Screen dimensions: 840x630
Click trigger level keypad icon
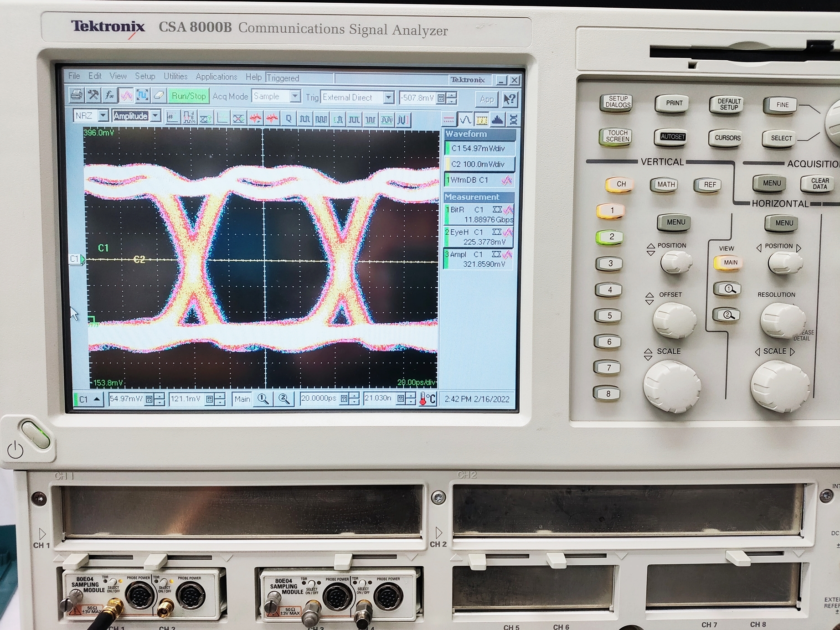coord(441,98)
